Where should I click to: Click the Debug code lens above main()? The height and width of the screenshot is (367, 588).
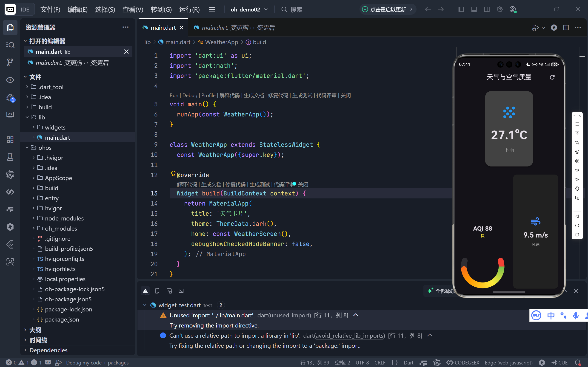pos(189,95)
